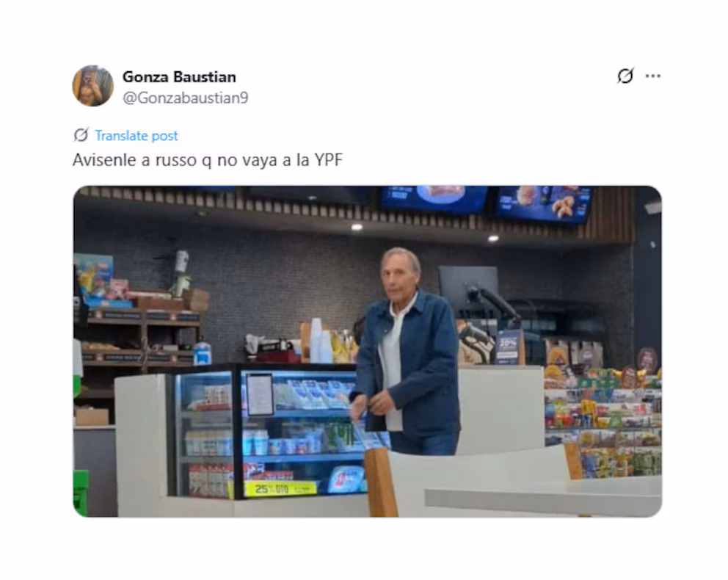
Task: Click the post text mentioning YPF
Action: (208, 160)
